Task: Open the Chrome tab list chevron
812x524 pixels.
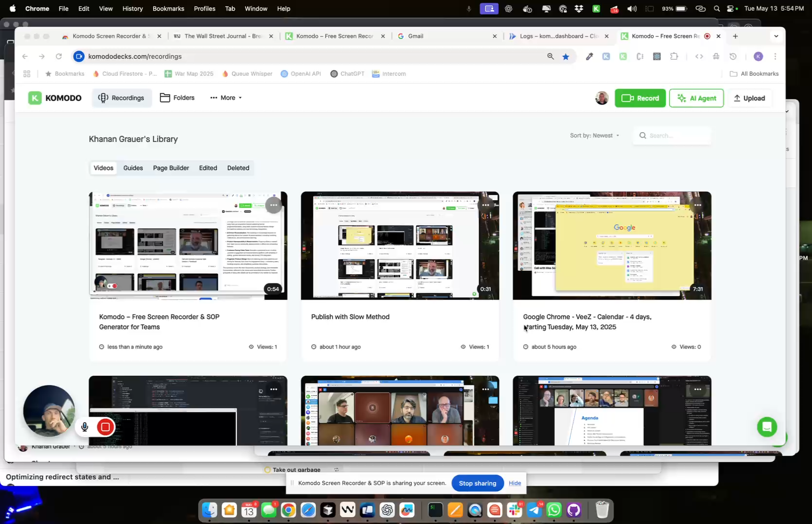Action: coord(776,36)
